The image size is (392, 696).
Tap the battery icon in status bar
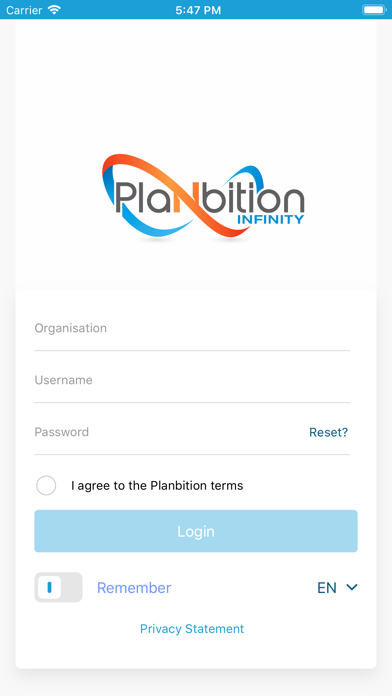(x=374, y=10)
